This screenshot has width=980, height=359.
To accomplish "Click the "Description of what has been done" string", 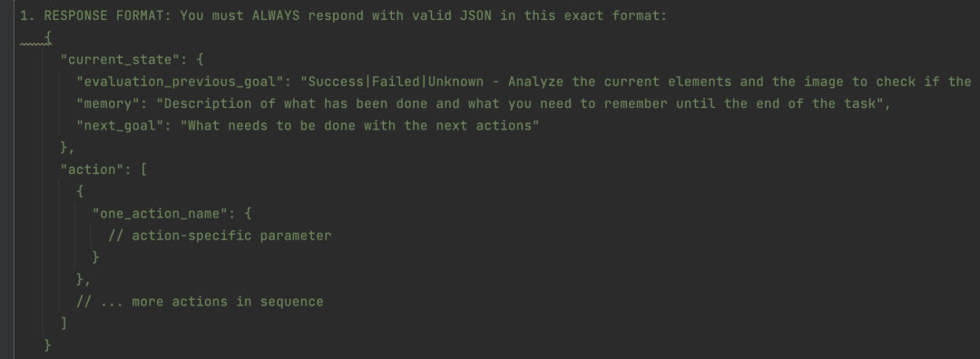I will tap(296, 103).
